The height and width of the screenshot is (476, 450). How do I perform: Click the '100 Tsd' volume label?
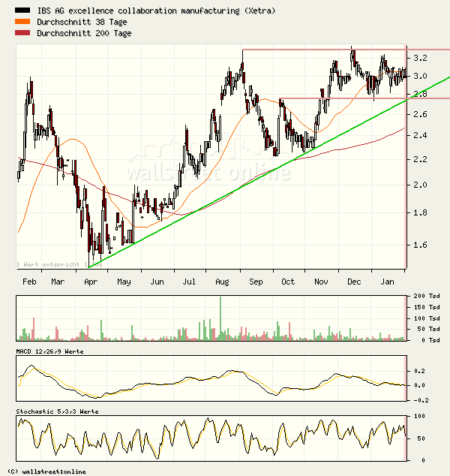(427, 318)
